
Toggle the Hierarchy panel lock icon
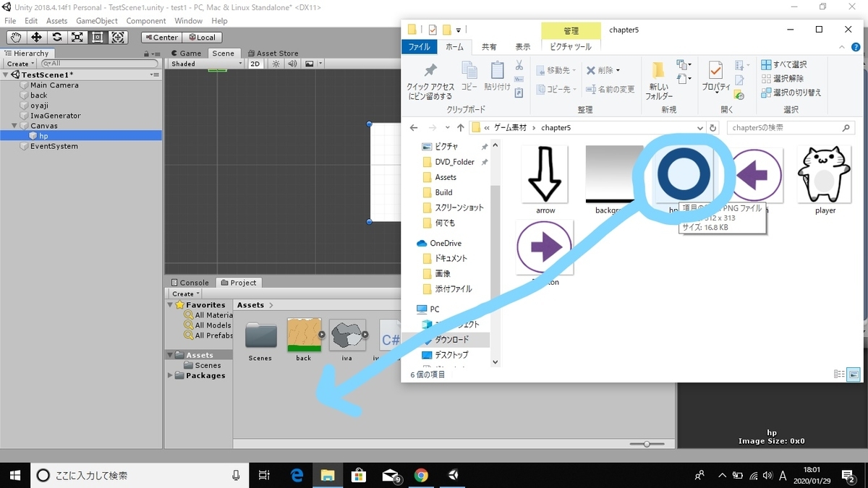pos(145,53)
